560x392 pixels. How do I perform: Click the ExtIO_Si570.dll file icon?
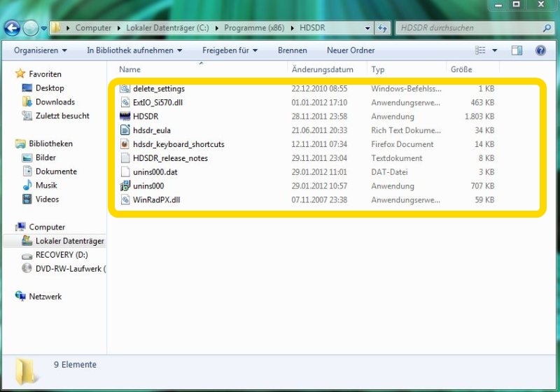[125, 103]
